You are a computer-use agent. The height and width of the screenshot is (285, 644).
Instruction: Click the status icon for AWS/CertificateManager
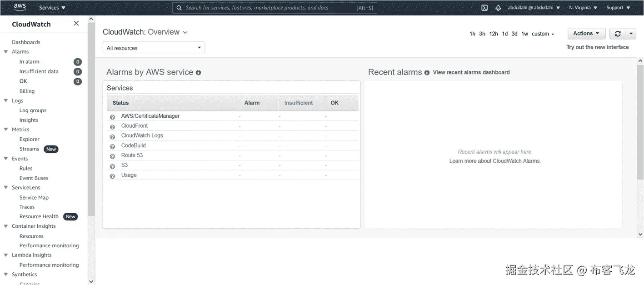pyautogui.click(x=112, y=117)
